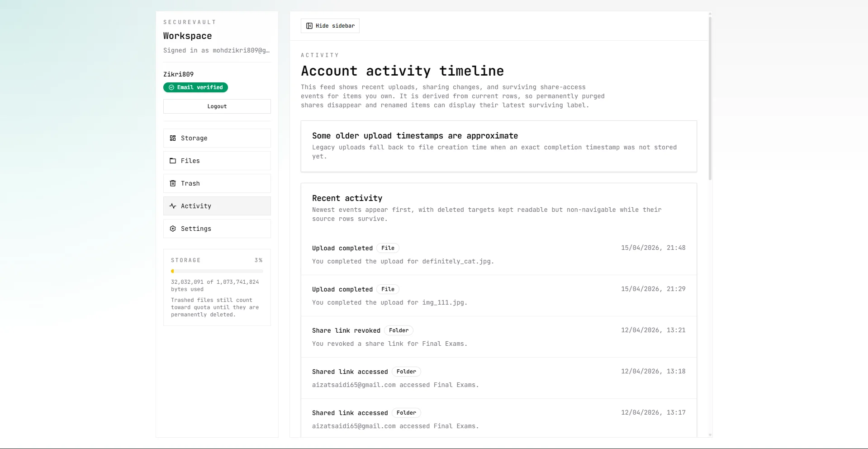Select the Activity nav item
Screen dimensions: 868x449
click(x=217, y=206)
